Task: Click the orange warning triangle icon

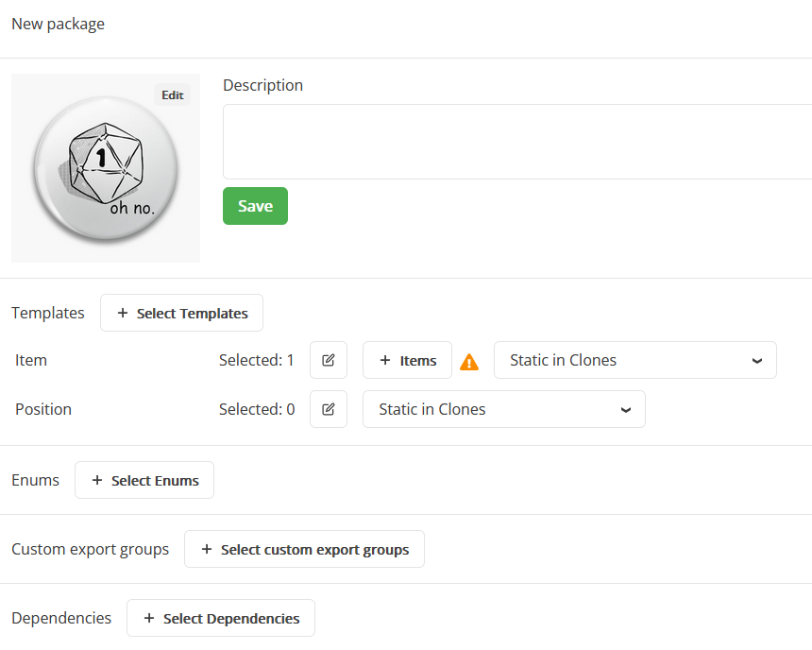Action: pyautogui.click(x=469, y=361)
